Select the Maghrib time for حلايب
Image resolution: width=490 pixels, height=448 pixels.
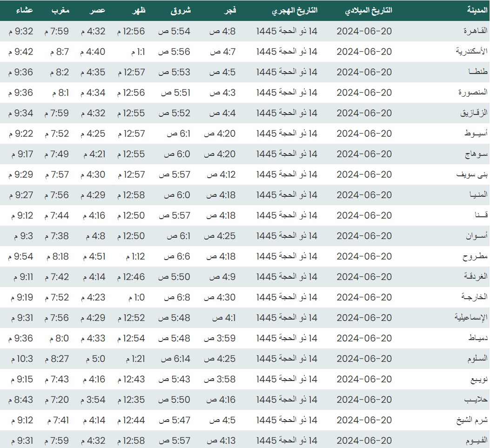tap(57, 400)
